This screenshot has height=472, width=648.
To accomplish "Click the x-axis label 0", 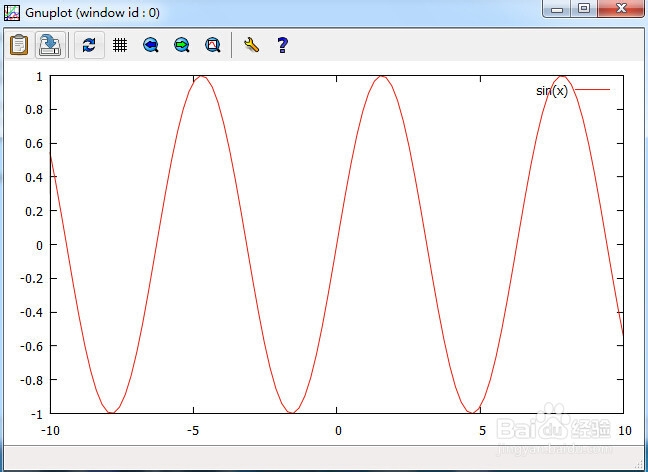I will 338,431.
